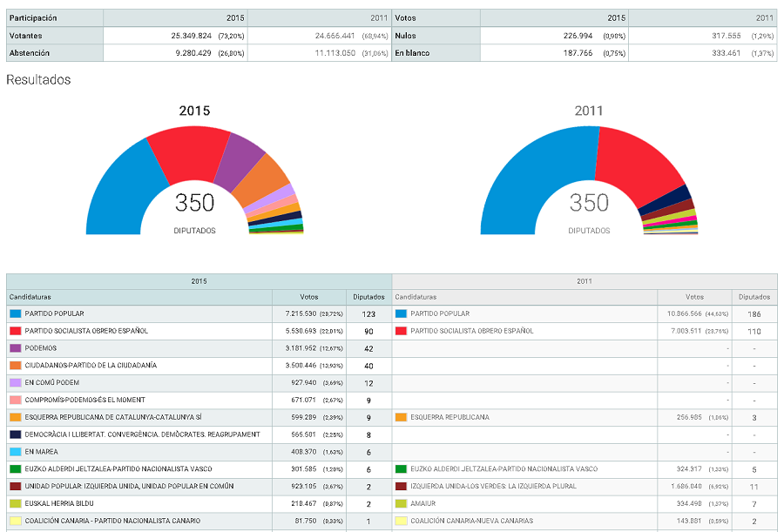This screenshot has width=784, height=532.
Task: Click EN COMÚ PODEM party name
Action: [x=52, y=383]
